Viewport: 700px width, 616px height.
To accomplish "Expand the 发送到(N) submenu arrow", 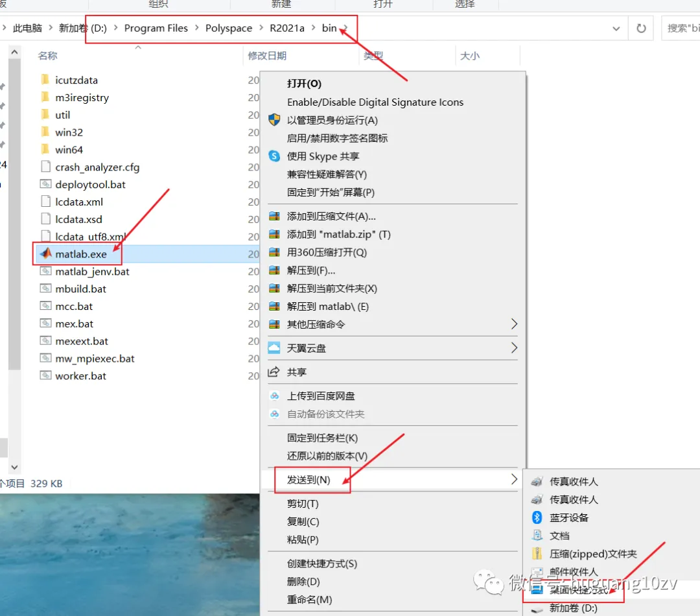I will click(x=514, y=479).
